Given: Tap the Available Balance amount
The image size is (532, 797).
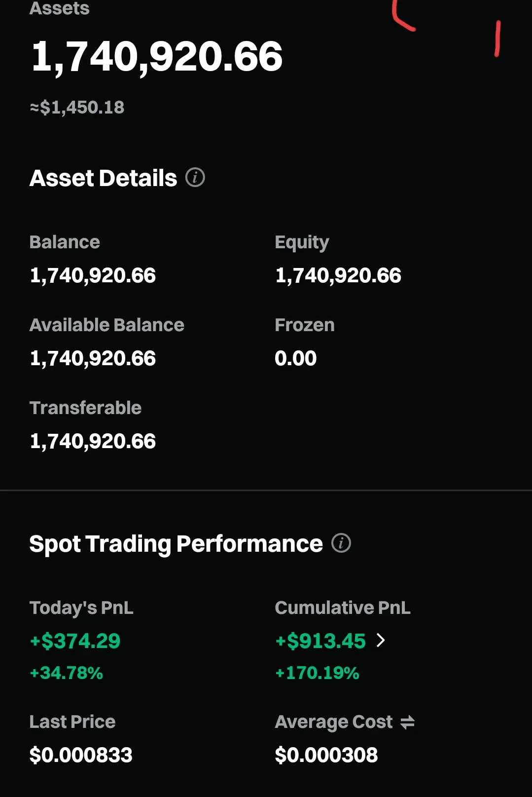Looking at the screenshot, I should [93, 358].
